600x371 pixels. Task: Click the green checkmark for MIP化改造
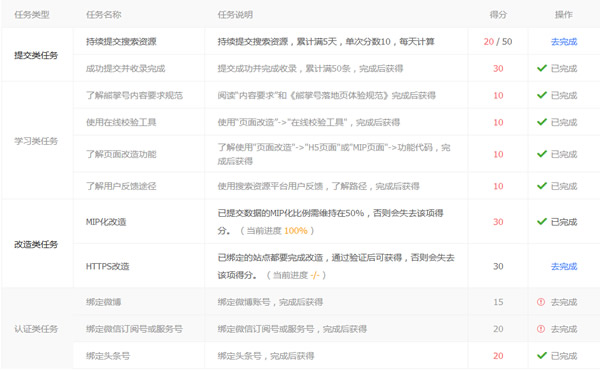point(541,222)
